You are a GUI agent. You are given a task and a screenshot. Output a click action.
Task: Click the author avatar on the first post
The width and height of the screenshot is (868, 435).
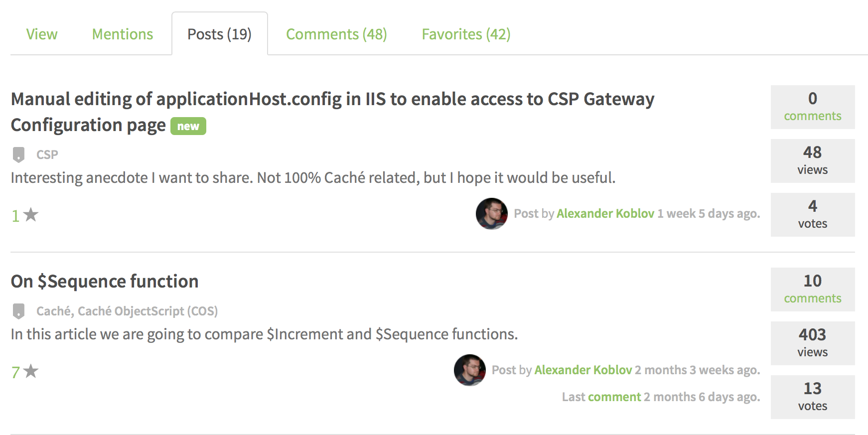[492, 214]
